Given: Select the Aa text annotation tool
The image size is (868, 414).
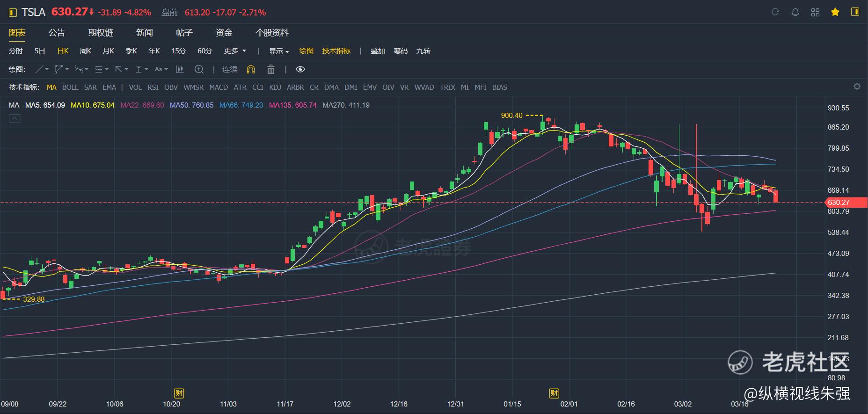Looking at the screenshot, I should point(158,69).
